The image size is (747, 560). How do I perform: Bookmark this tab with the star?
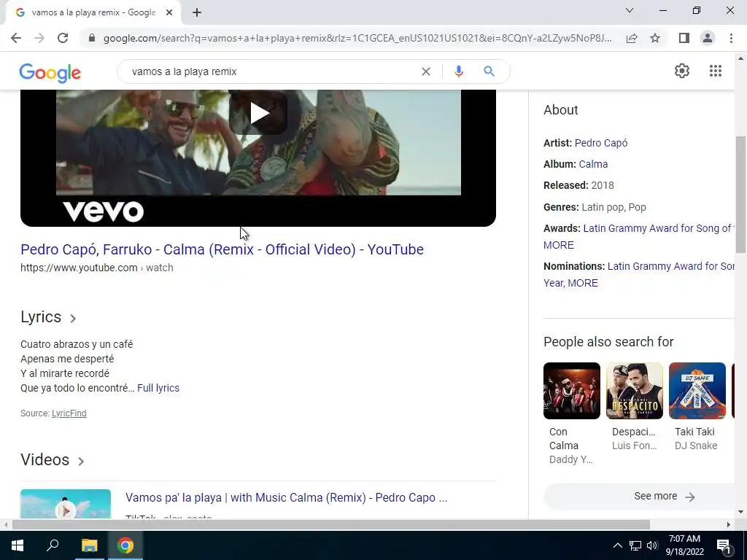coord(655,38)
